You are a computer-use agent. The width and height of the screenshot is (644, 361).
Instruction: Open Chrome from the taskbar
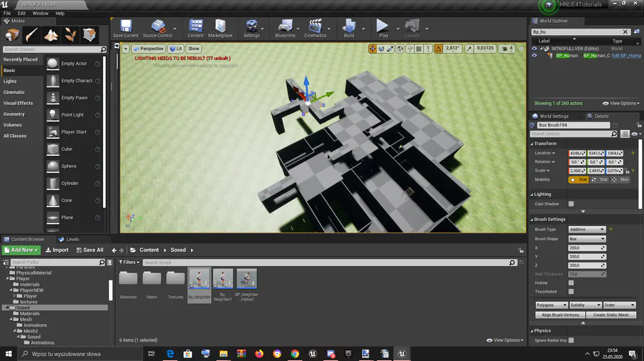(295, 354)
